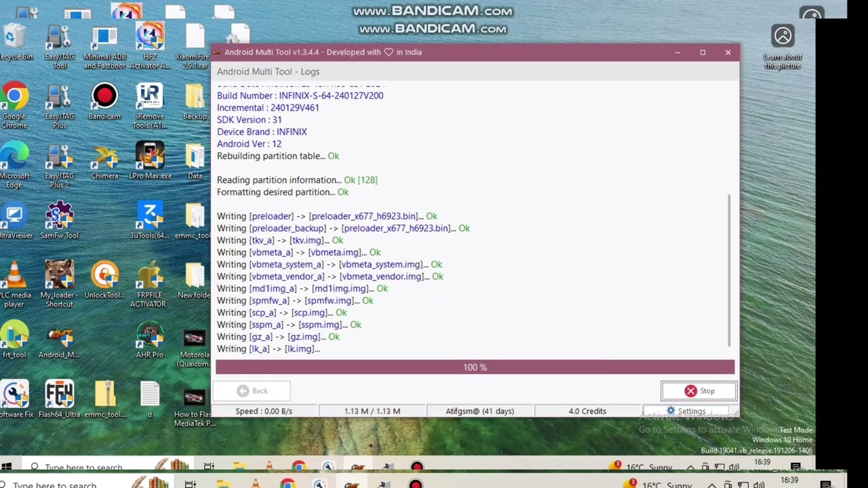Select the Android Ver : 12 line
This screenshot has height=488, width=868.
coord(249,144)
